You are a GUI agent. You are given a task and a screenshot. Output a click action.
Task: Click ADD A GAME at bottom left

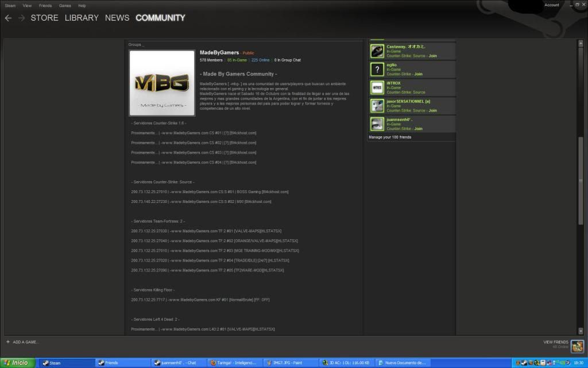coord(25,342)
